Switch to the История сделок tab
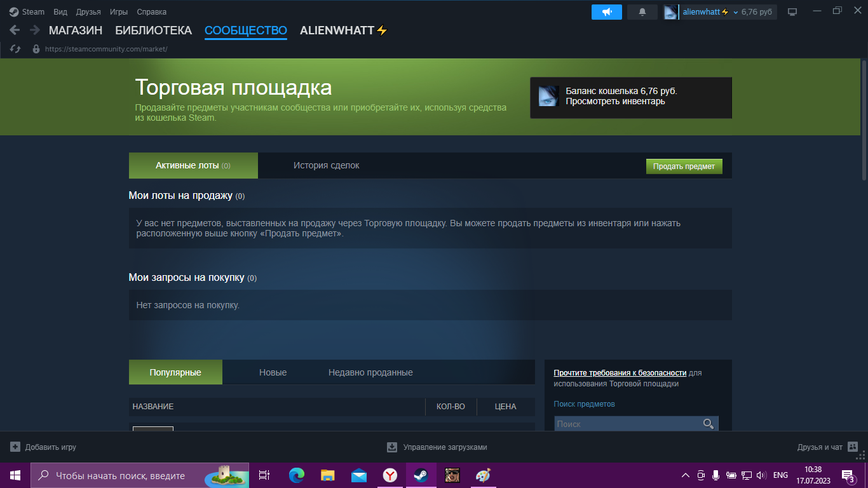Viewport: 868px width, 488px height. 327,165
